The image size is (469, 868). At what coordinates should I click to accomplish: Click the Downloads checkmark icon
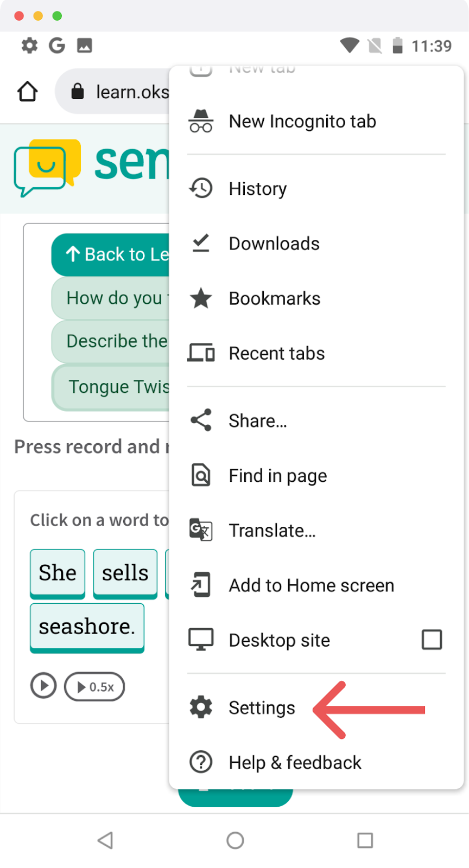[201, 243]
